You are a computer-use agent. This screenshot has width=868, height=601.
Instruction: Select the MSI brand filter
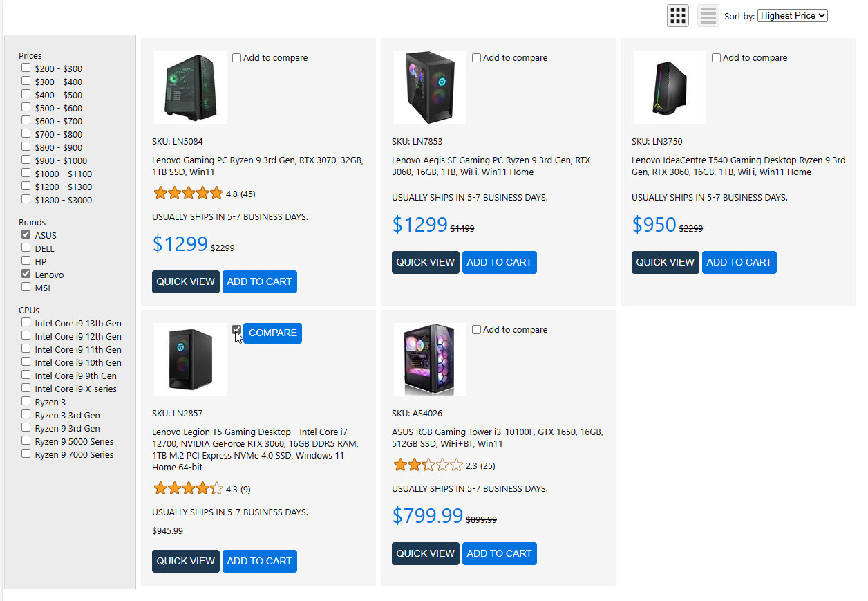[26, 288]
